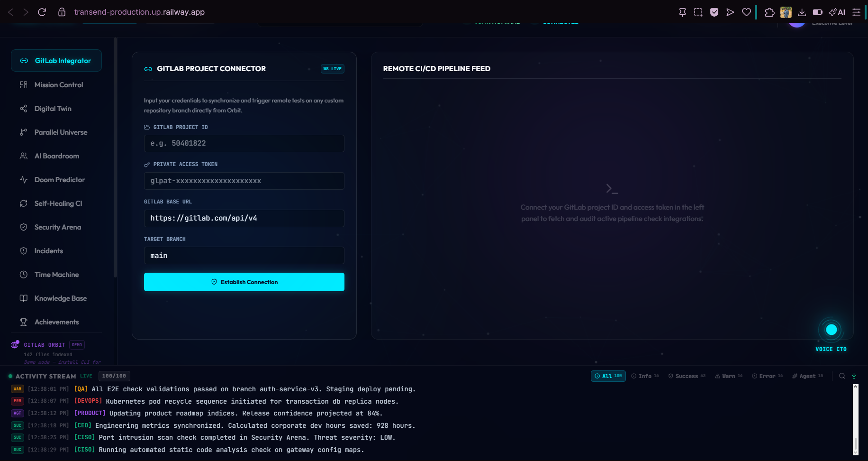
Task: Go forward in the browser
Action: click(x=26, y=12)
